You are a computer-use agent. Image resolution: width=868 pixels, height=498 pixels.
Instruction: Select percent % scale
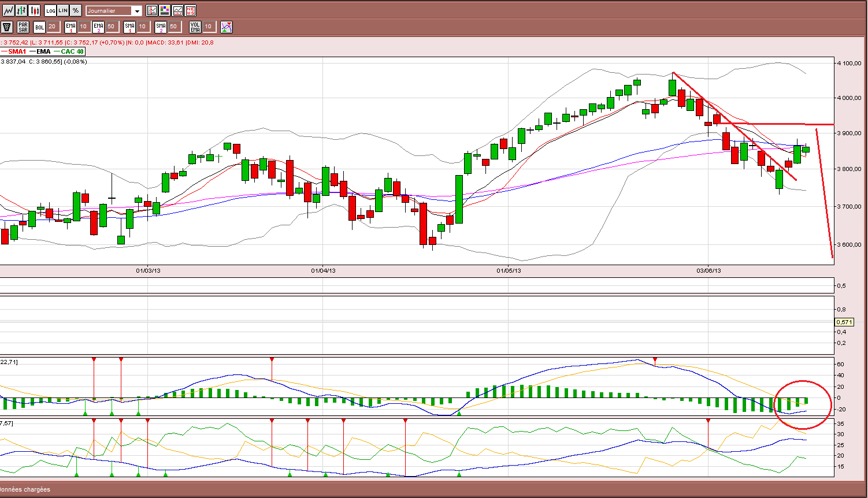click(76, 10)
